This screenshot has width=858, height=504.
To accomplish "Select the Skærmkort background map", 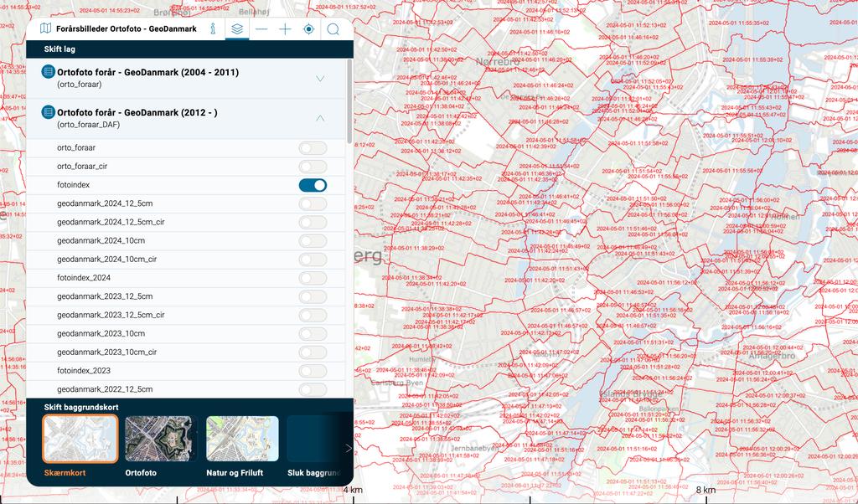I will pyautogui.click(x=80, y=440).
